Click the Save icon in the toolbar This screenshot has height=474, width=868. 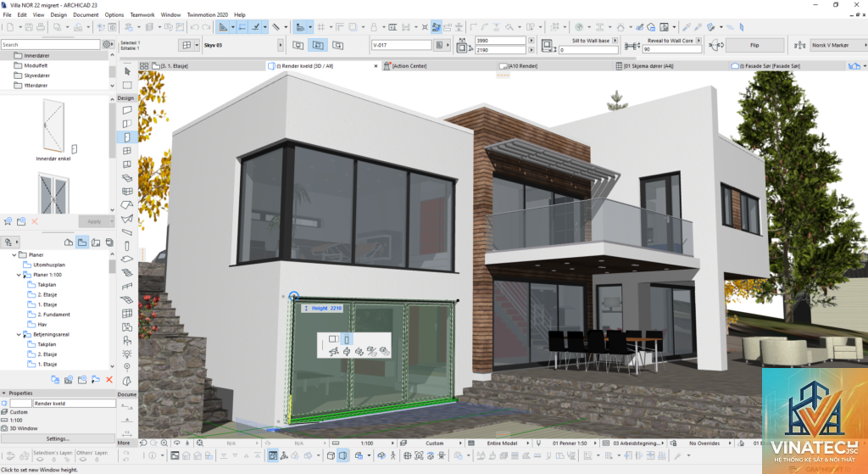coord(29,26)
